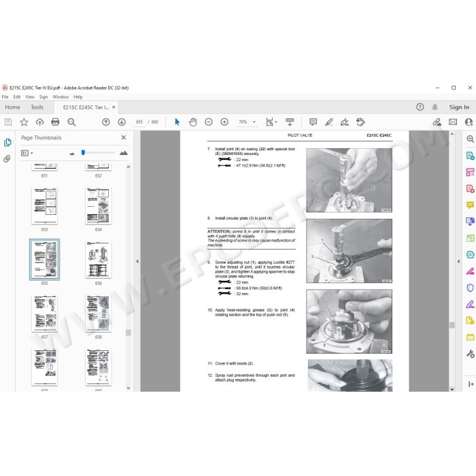Screen dimensions: 476x476
Task: Switch to the Home tab
Action: click(12, 107)
